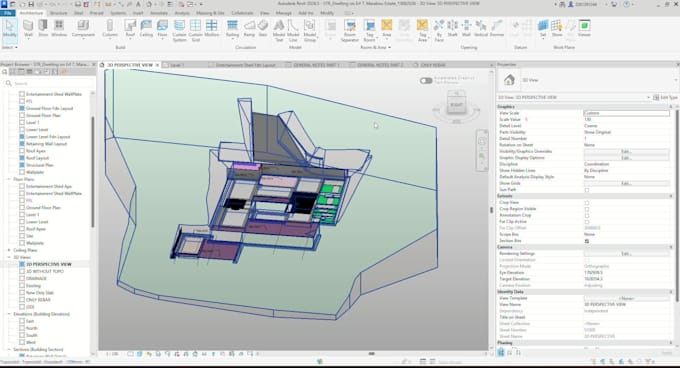Click the Project Browser search field
This screenshot has height=368, width=680.
pos(49,83)
